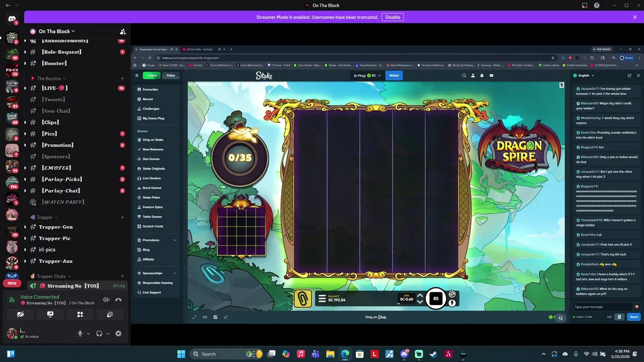Click Disable streamer mode button
644x362 pixels.
click(392, 17)
